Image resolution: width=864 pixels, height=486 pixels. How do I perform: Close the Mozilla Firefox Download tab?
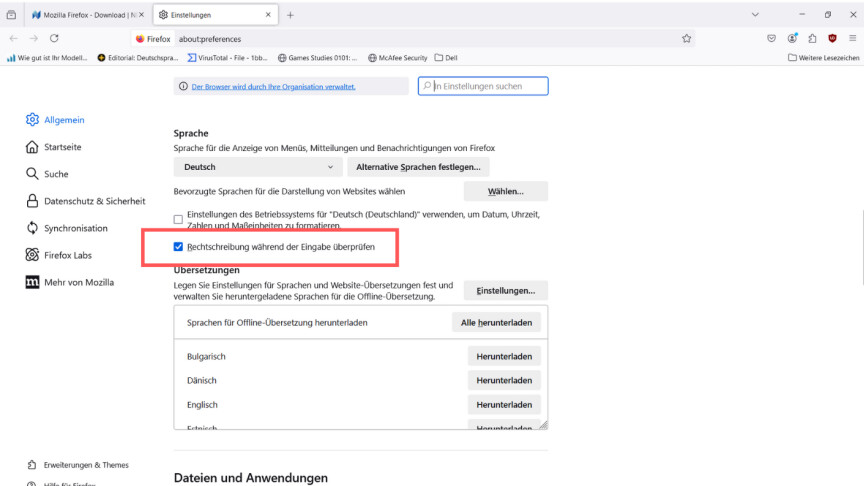[x=142, y=15]
